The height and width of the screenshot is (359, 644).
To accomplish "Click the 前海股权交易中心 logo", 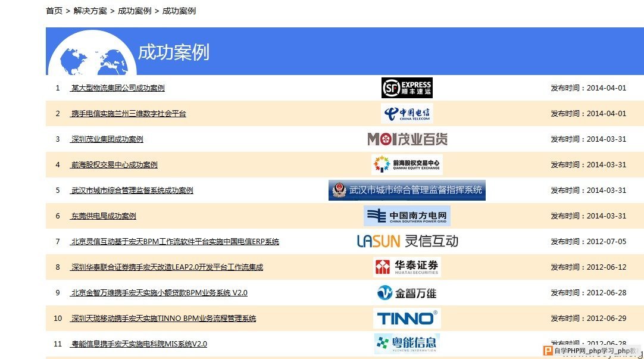I will click(x=407, y=164).
